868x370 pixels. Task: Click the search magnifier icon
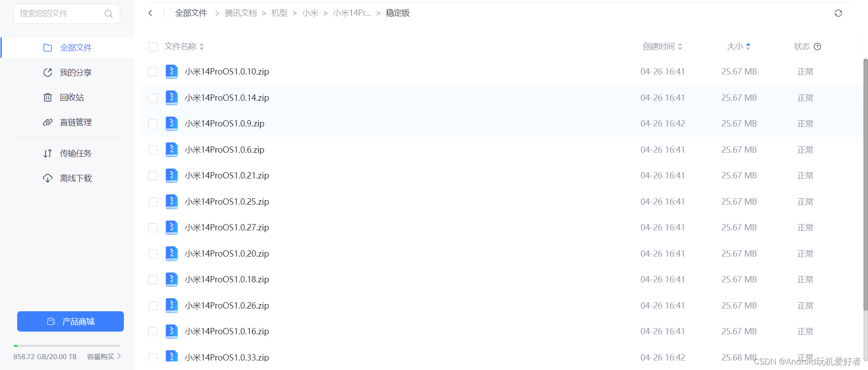108,14
